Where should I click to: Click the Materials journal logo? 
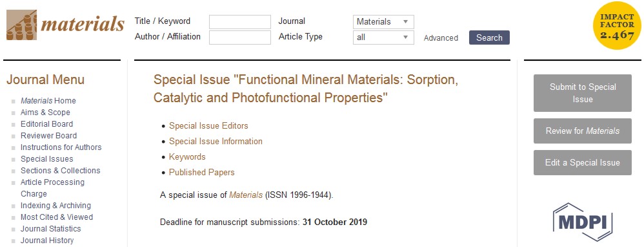point(65,25)
